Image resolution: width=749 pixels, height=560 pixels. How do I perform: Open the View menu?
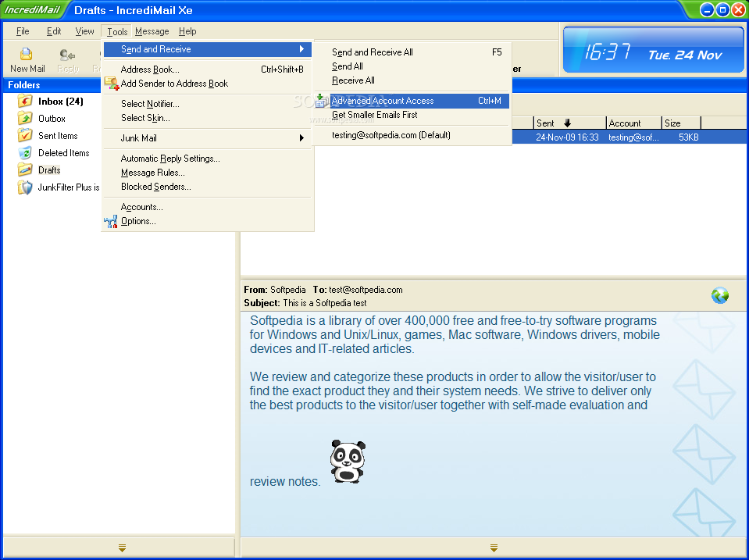pos(84,31)
